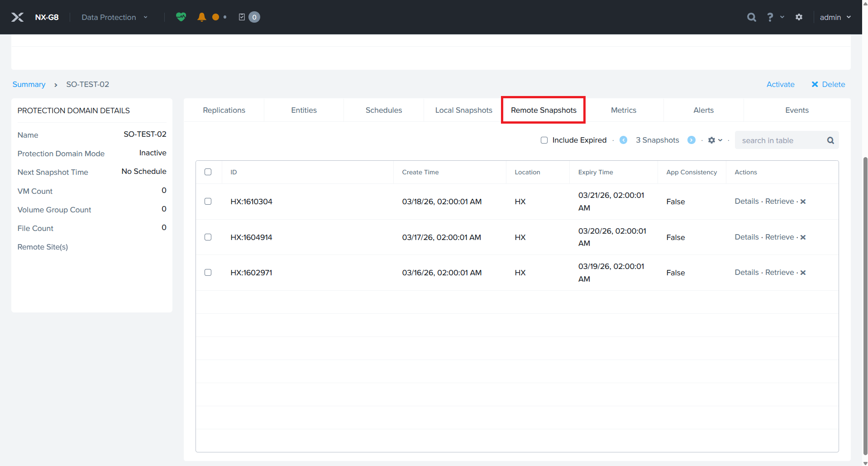Delete snapshot HX:1610304 using its X icon

(803, 202)
